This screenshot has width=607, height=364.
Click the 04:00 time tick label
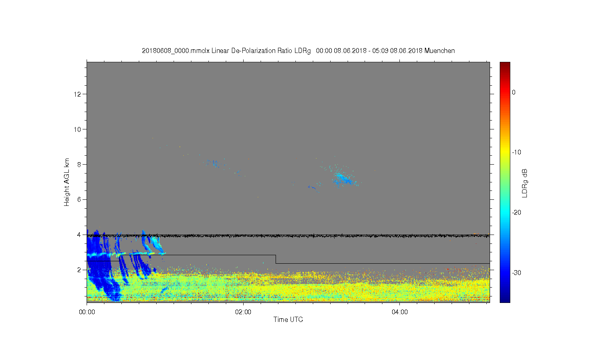point(400,312)
